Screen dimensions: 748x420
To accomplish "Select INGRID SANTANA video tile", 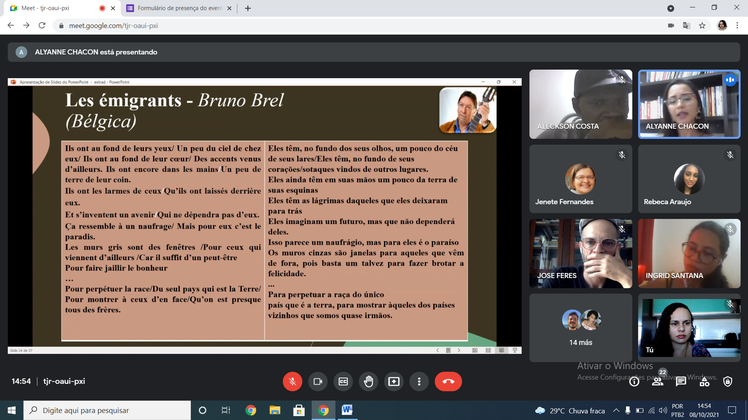I will tap(689, 253).
